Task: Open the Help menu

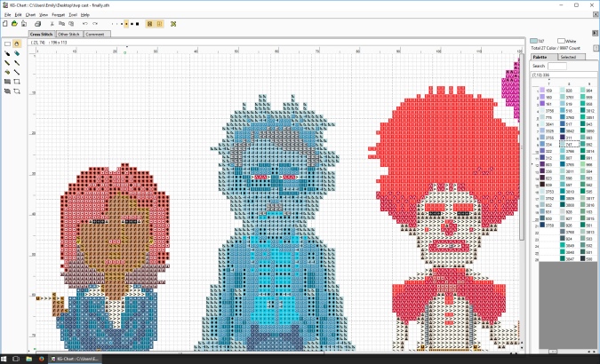Action: click(x=85, y=14)
